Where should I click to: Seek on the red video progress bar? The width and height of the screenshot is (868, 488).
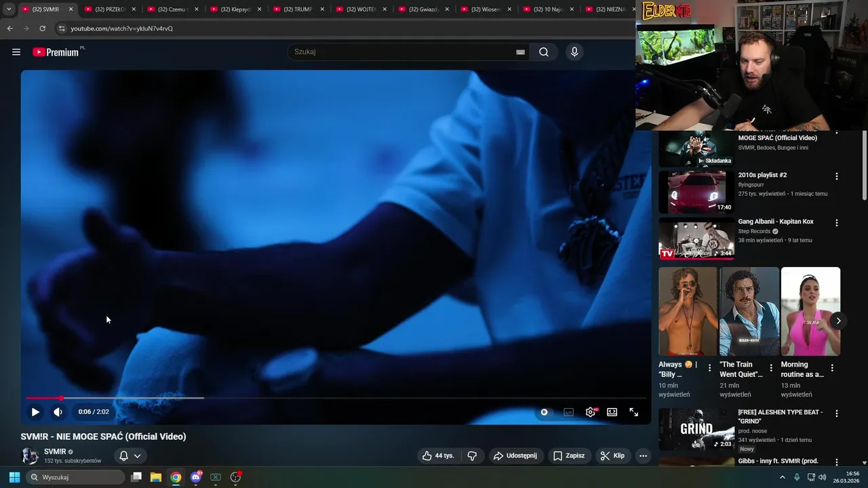point(335,398)
